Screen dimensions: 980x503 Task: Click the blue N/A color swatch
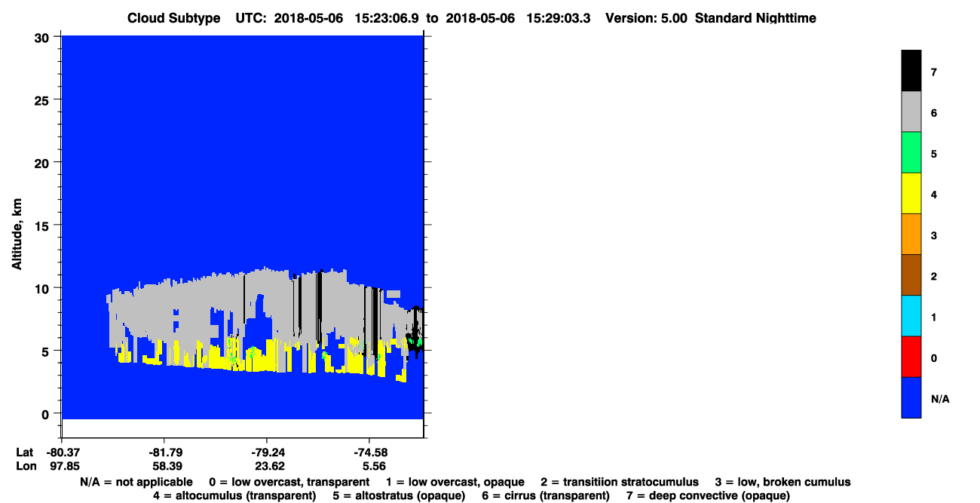point(911,397)
